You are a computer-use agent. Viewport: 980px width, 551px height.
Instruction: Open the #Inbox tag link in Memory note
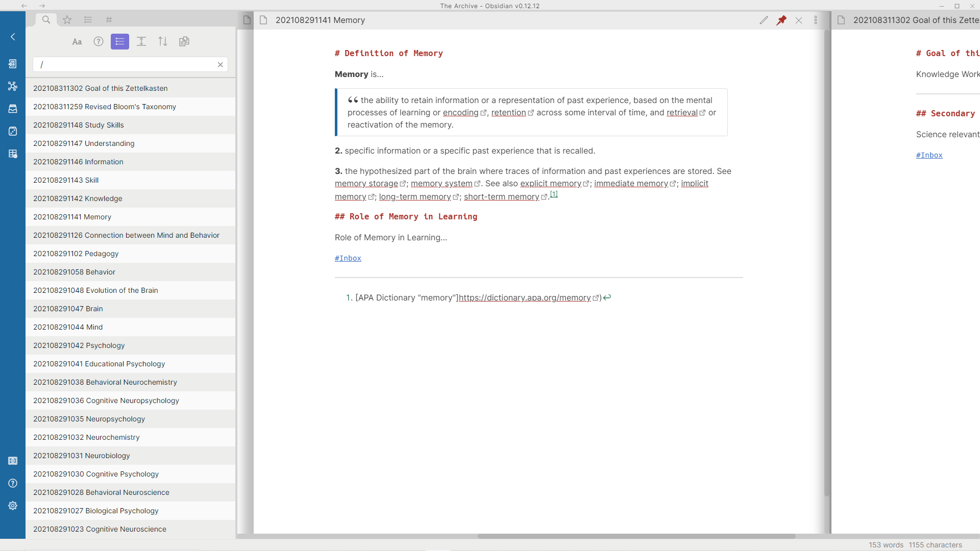coord(348,259)
